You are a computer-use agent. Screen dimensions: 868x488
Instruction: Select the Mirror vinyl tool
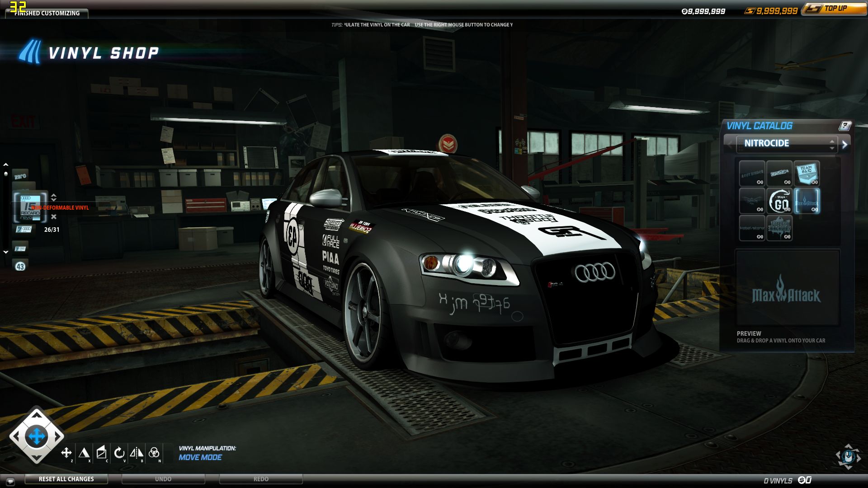point(137,452)
